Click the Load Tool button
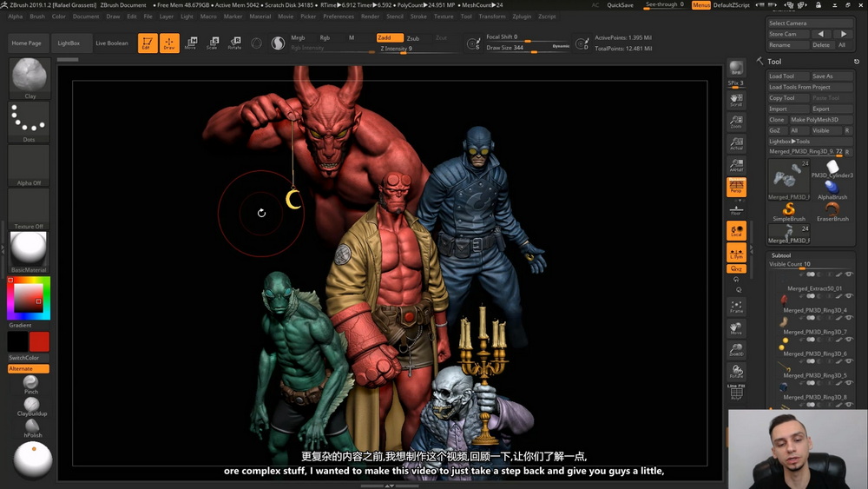868x489 pixels. (788, 76)
